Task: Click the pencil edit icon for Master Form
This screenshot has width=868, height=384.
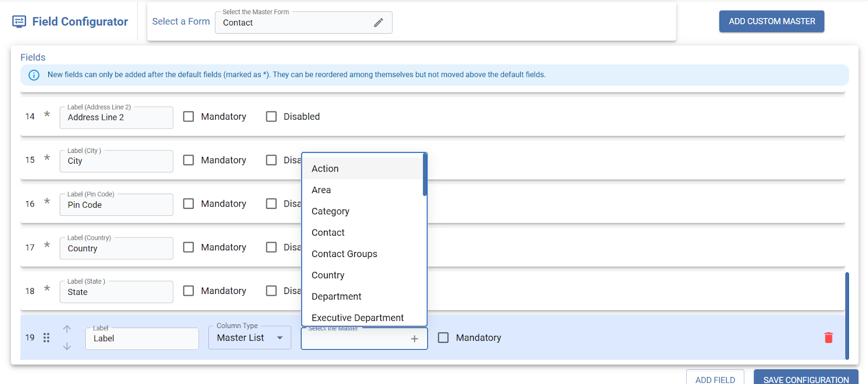Action: point(378,23)
